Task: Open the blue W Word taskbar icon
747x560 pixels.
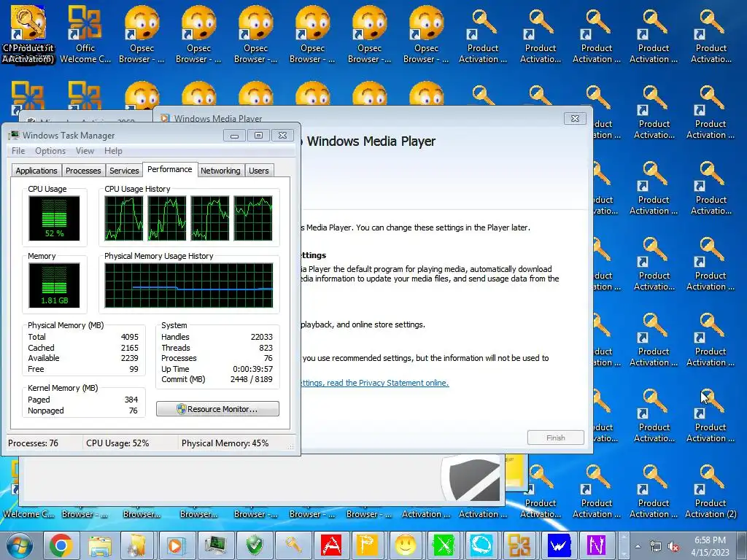Action: pyautogui.click(x=558, y=545)
